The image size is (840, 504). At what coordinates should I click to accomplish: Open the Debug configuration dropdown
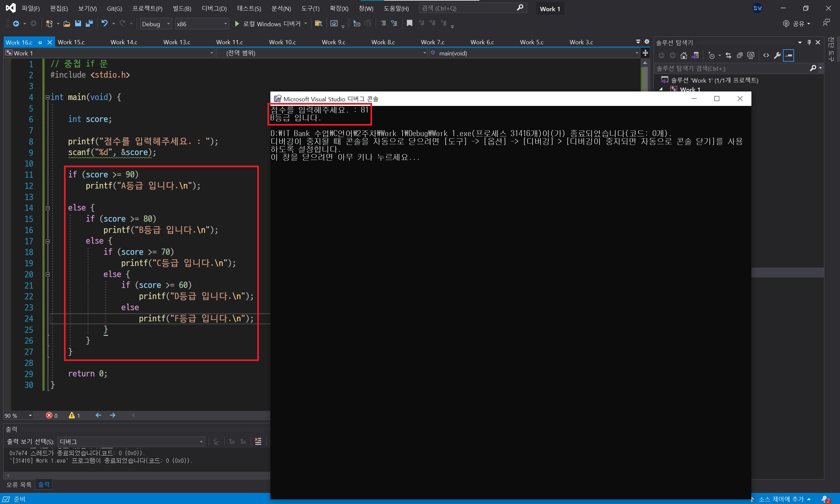tap(156, 24)
